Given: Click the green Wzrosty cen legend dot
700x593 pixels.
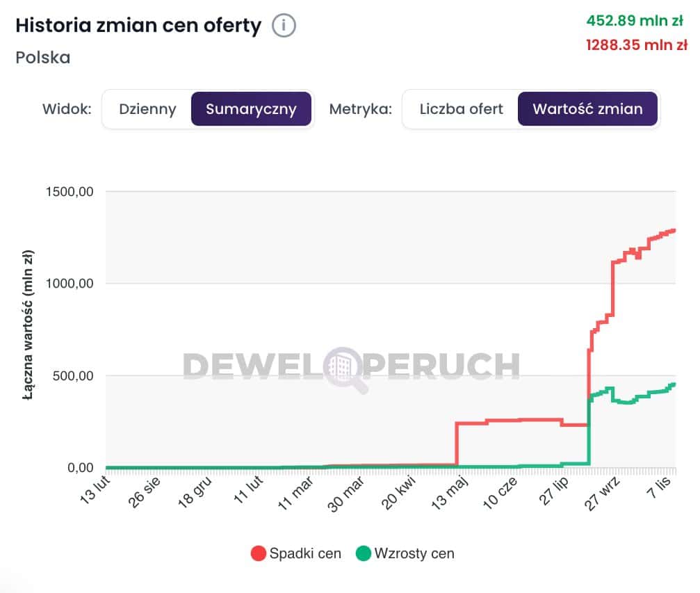Looking at the screenshot, I should tap(363, 554).
